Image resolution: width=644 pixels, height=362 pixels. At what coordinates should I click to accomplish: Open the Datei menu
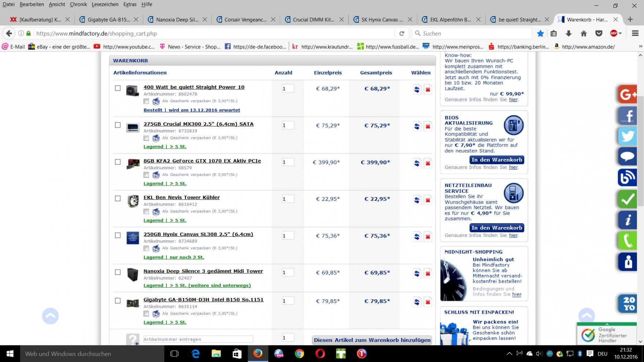tap(8, 4)
